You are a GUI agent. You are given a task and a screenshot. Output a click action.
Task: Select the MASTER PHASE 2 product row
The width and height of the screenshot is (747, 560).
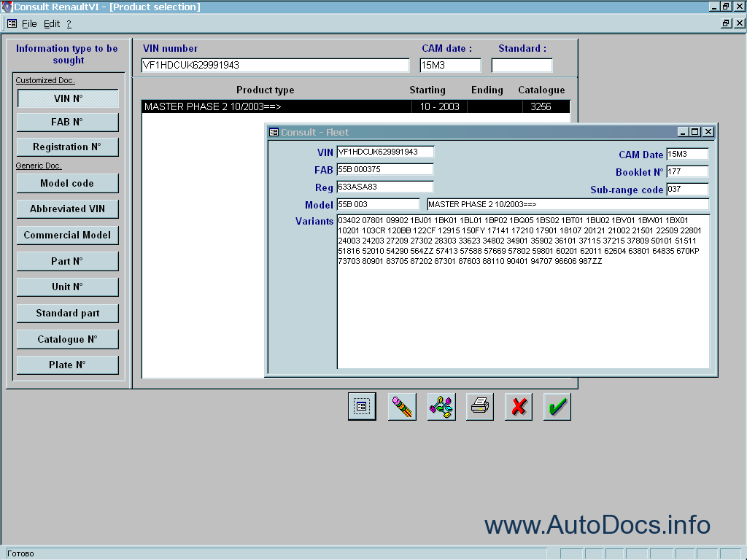click(356, 106)
